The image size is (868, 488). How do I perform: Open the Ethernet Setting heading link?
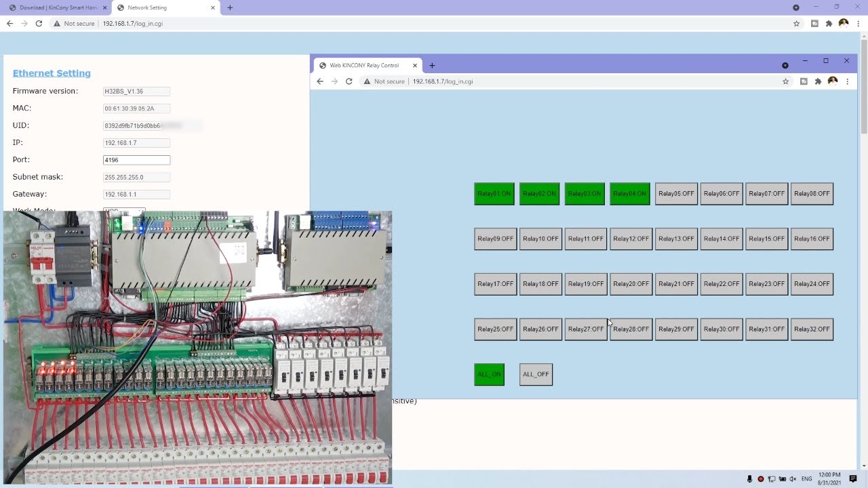(52, 73)
